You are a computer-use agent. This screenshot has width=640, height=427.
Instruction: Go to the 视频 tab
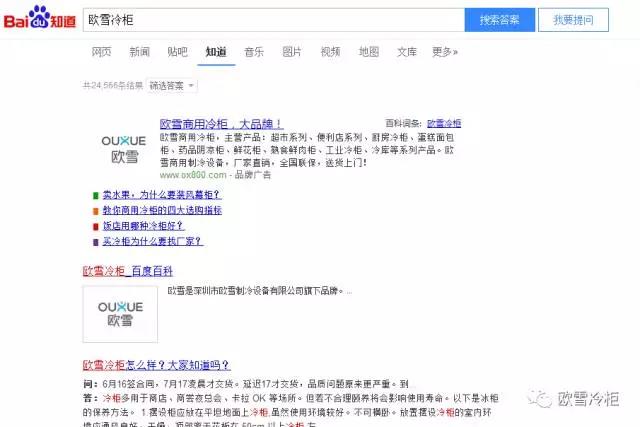[330, 52]
